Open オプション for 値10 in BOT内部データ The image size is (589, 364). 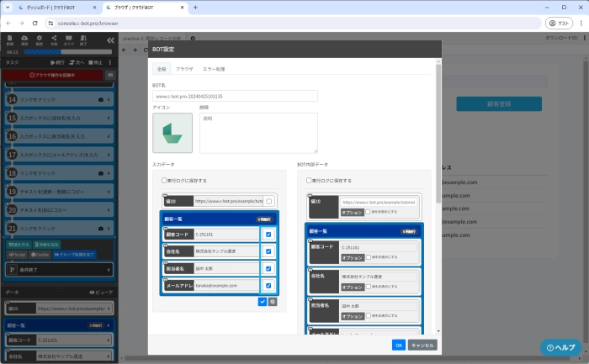tap(352, 212)
